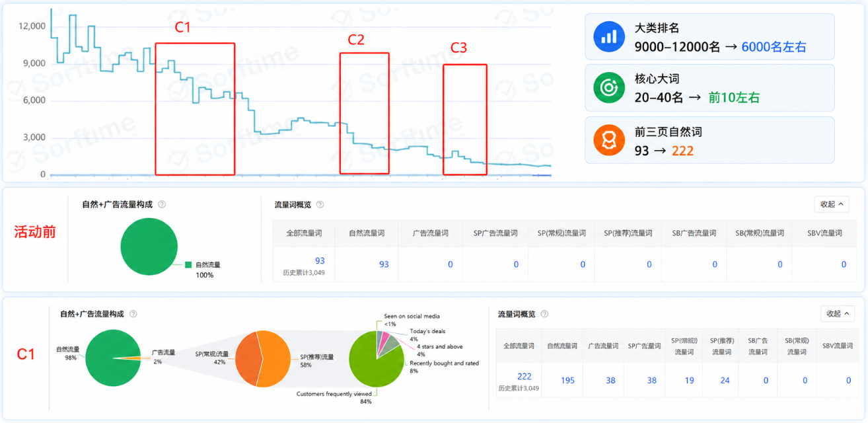
Task: Open the 19 SP regular traffic words value
Action: point(689,381)
